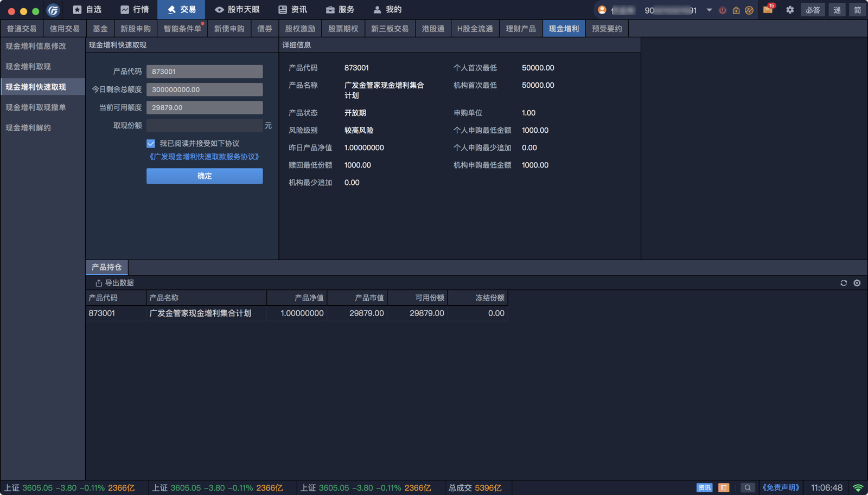The height and width of the screenshot is (495, 868).
Task: Open the 行情 market quotes section
Action: point(135,10)
